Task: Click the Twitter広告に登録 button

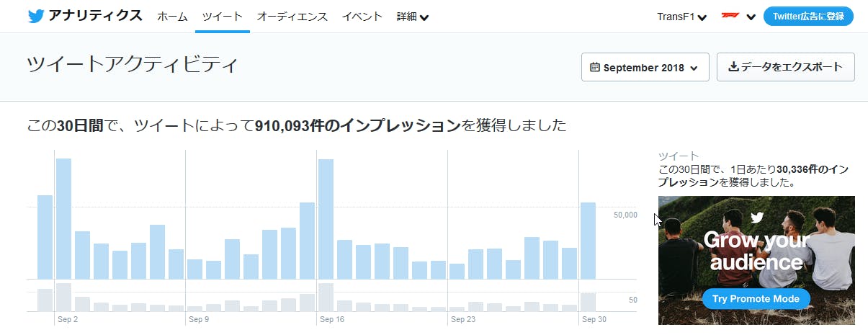Action: [x=808, y=17]
